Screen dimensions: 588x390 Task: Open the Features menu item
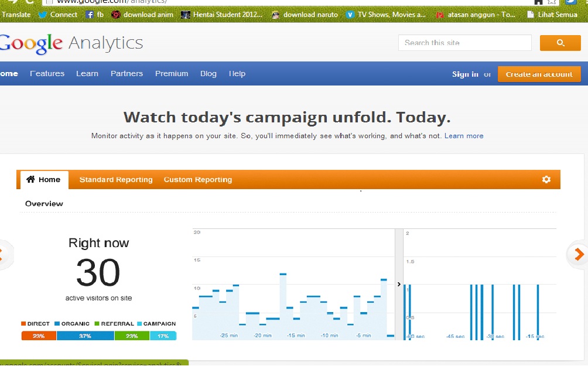point(47,74)
